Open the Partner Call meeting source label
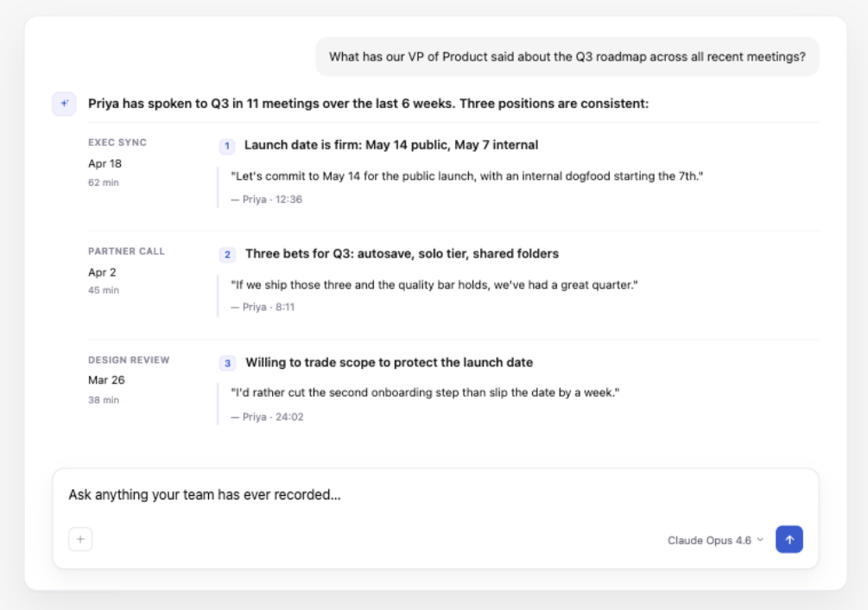 coord(126,251)
